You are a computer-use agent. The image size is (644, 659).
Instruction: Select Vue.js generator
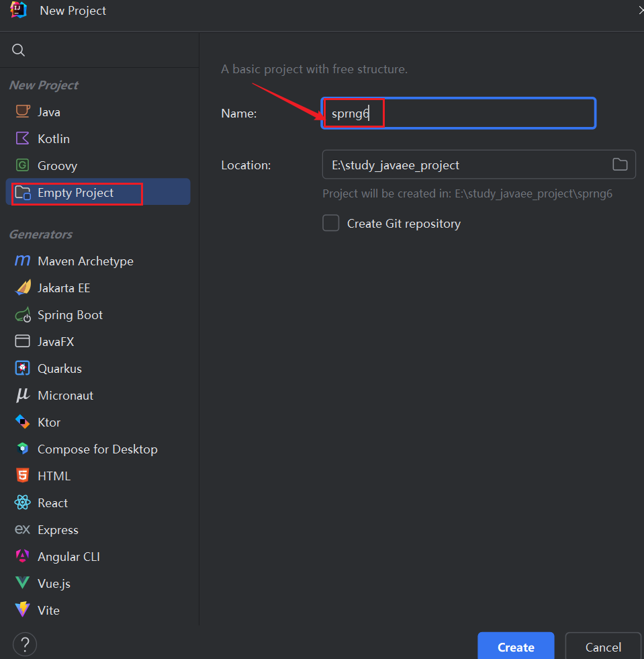pos(98,583)
